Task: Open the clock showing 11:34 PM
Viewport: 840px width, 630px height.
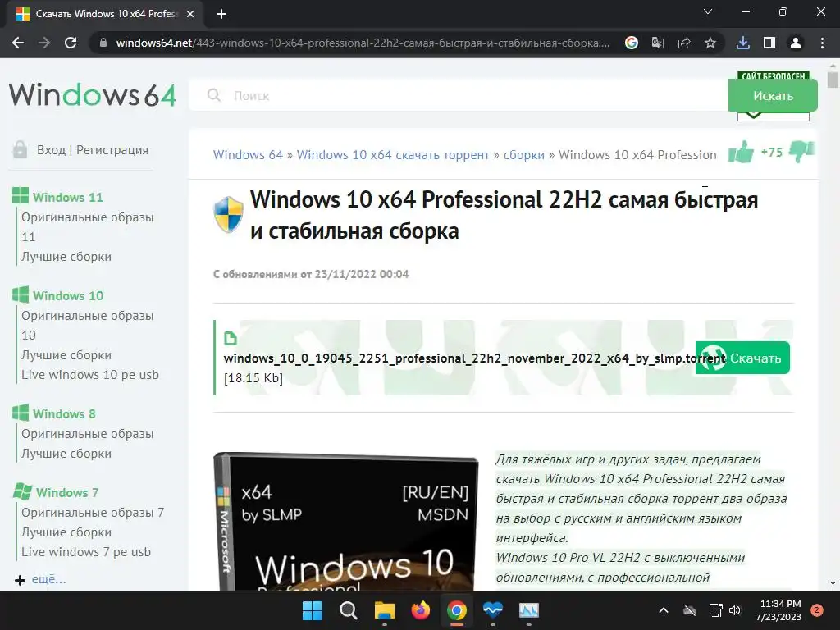Action: pyautogui.click(x=778, y=610)
